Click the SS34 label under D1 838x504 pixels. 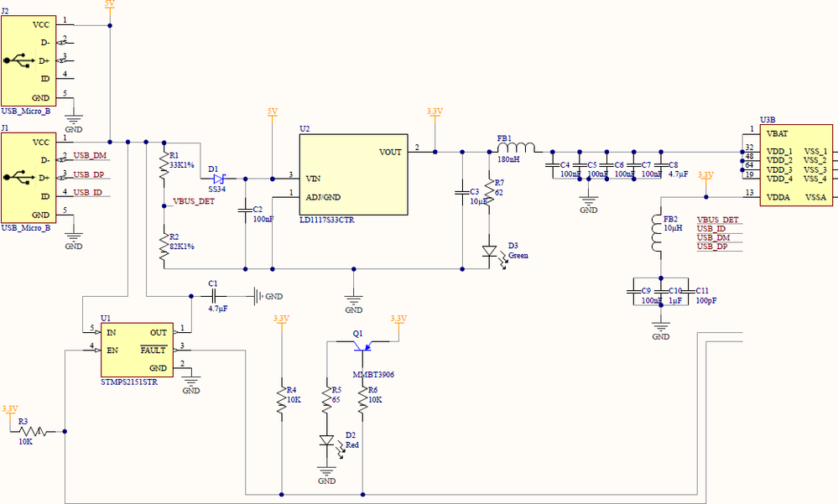217,190
